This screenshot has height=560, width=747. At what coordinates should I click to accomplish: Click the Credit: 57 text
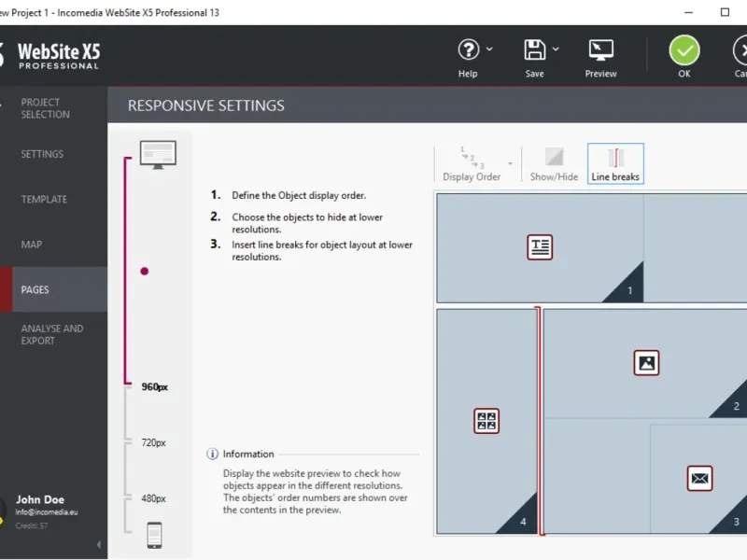[x=32, y=525]
